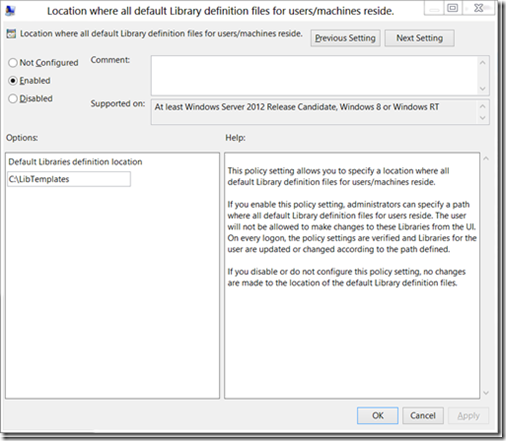
Task: Click the policy editor icon in title bar
Action: pyautogui.click(x=10, y=11)
